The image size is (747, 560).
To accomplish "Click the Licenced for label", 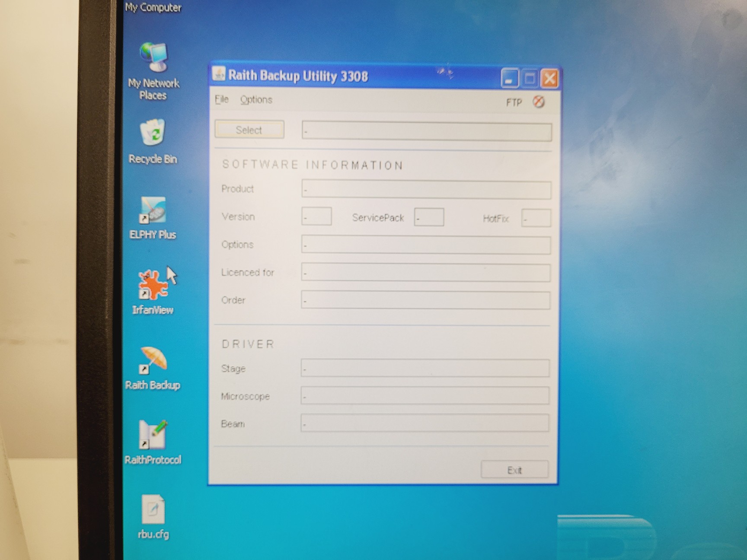I will tap(248, 272).
